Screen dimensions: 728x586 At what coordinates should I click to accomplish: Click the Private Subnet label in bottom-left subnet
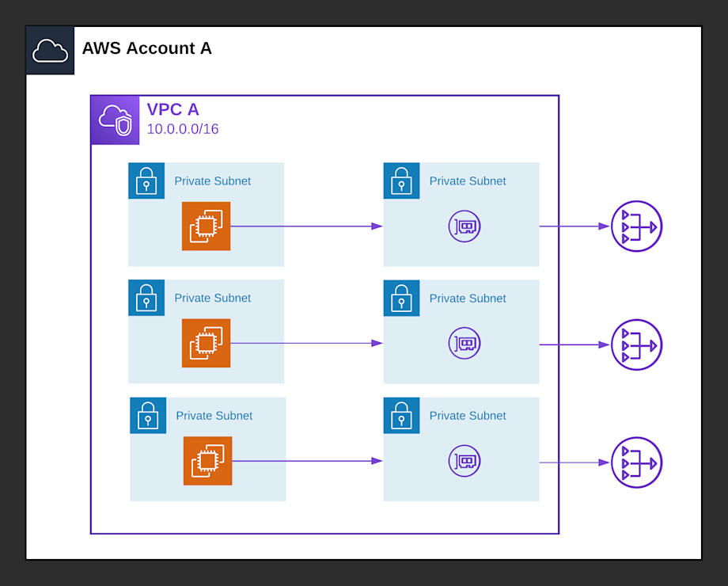pyautogui.click(x=214, y=416)
